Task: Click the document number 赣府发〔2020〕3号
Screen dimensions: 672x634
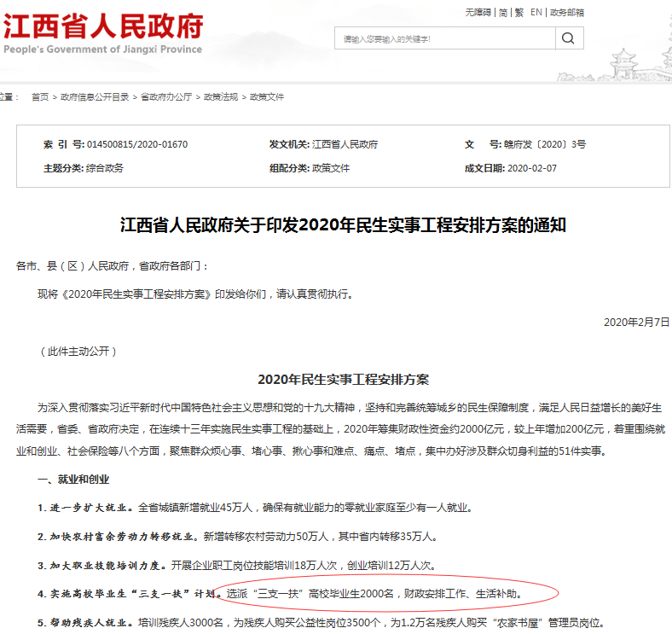Action: pos(546,144)
